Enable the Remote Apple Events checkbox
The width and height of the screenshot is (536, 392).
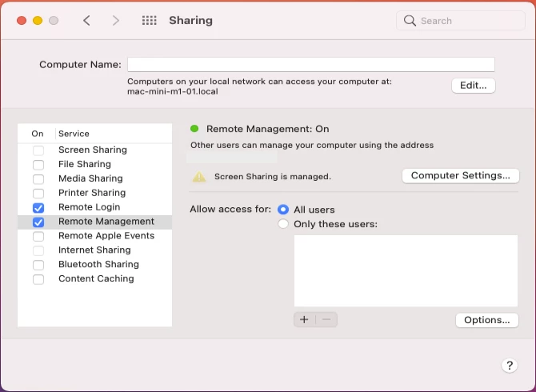(38, 236)
